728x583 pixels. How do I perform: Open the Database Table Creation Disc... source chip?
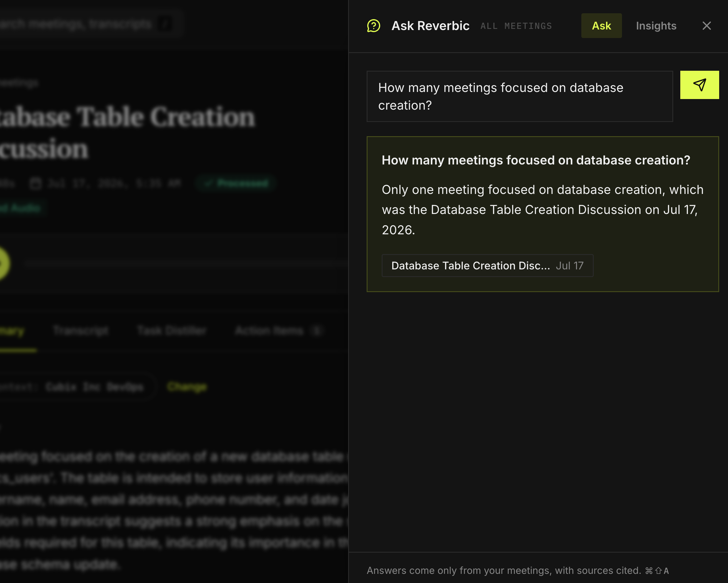point(487,266)
